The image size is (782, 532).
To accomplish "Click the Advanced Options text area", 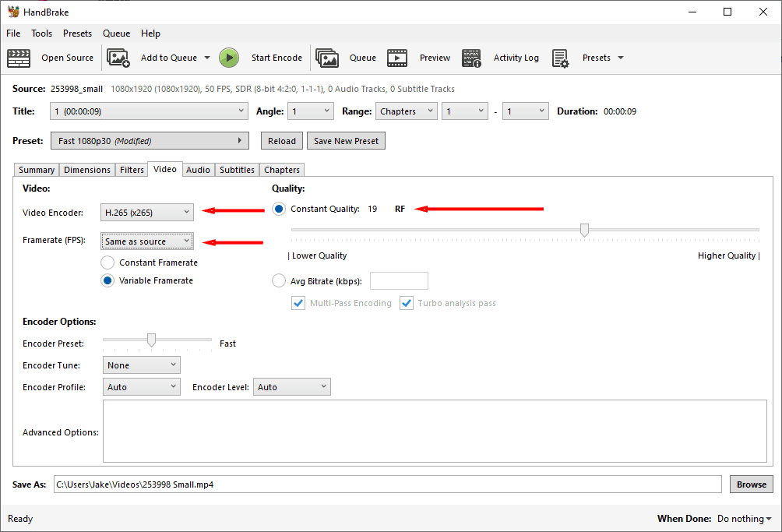I will [x=435, y=432].
